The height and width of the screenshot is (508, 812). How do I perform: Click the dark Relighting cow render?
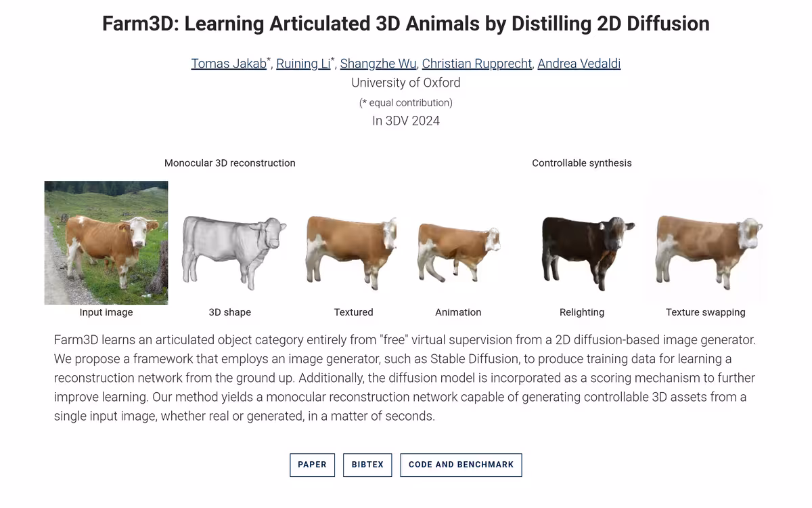point(587,252)
